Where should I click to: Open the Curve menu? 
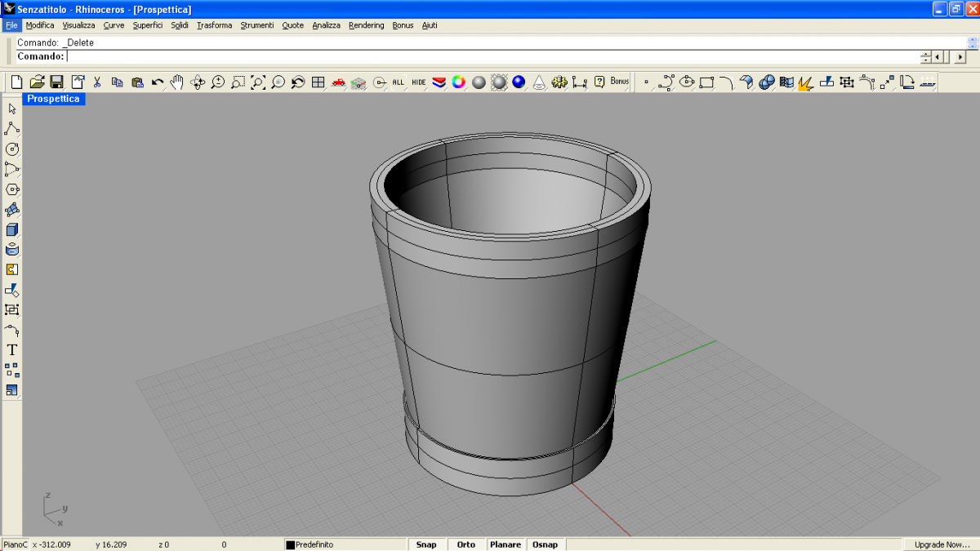[x=114, y=25]
